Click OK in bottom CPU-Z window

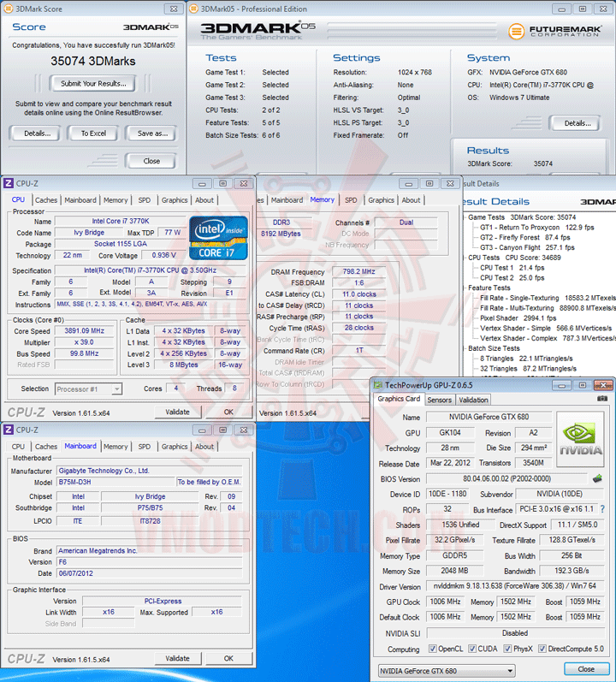[228, 659]
